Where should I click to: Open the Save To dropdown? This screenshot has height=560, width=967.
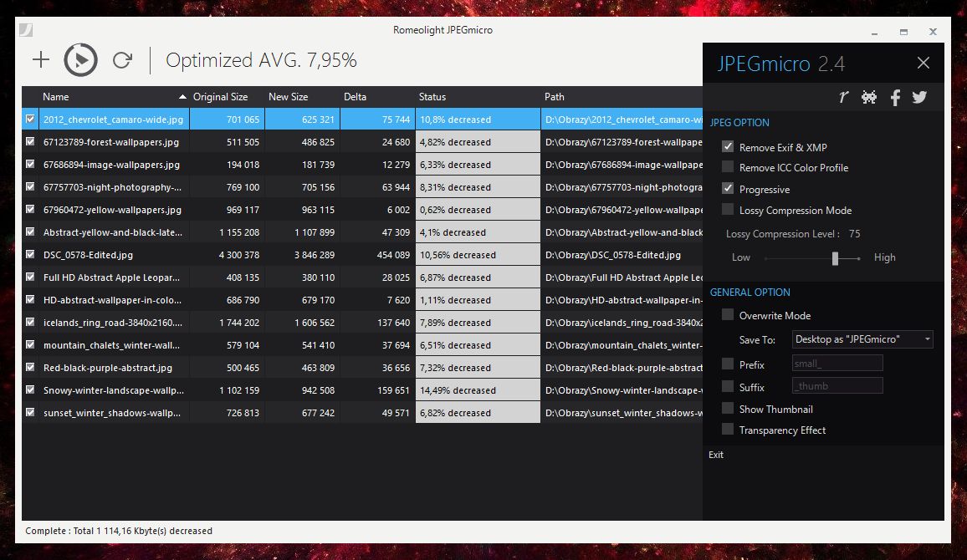(x=862, y=339)
